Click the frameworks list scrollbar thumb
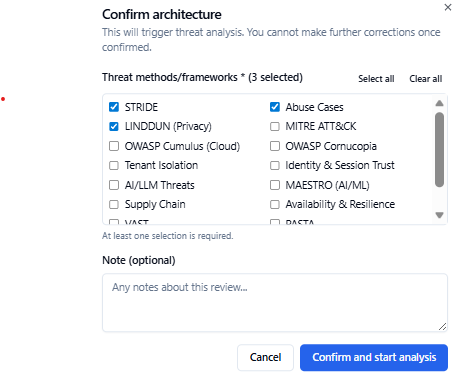The height and width of the screenshot is (382, 460). 439,149
